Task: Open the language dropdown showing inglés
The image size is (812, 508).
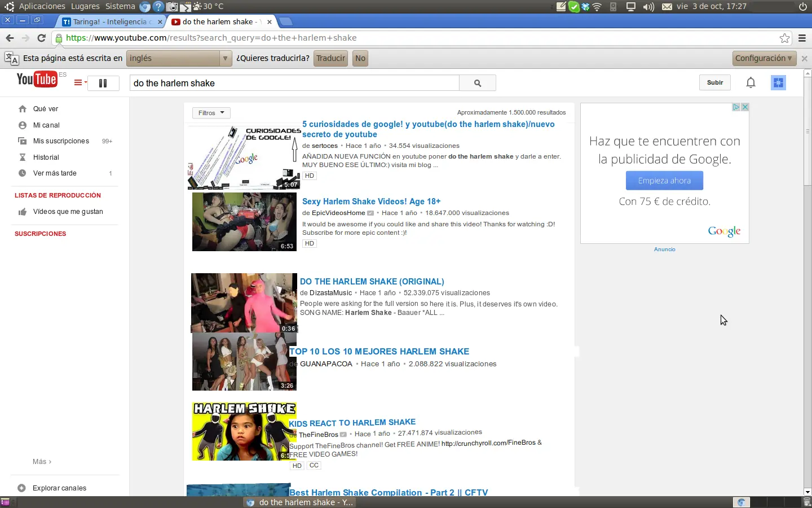Action: tap(179, 58)
